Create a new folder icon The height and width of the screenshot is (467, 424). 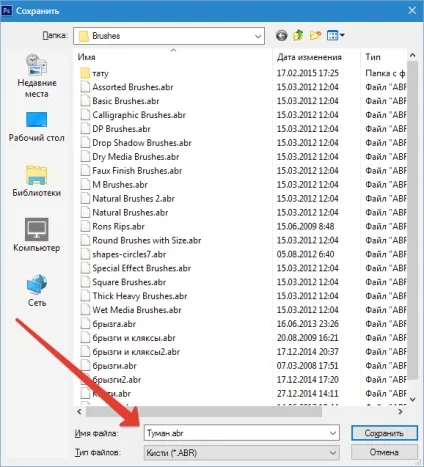[x=315, y=35]
